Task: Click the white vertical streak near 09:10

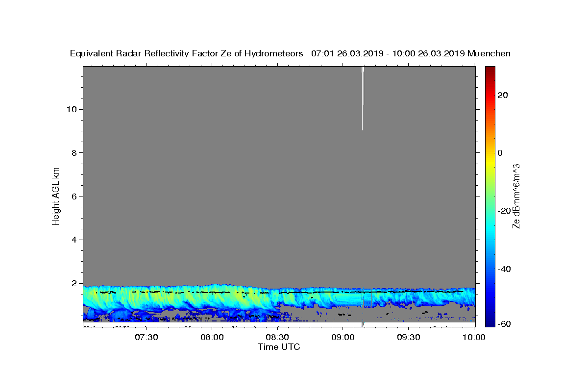Action: (363, 98)
